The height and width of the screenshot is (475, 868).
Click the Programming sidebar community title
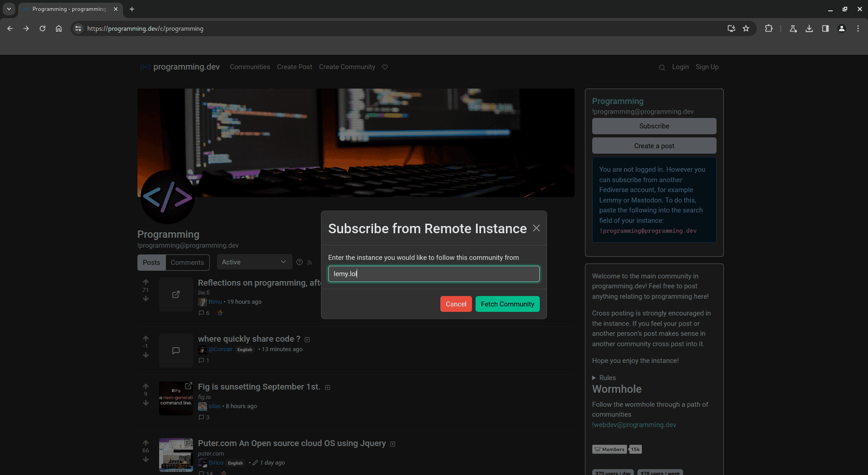tap(618, 101)
